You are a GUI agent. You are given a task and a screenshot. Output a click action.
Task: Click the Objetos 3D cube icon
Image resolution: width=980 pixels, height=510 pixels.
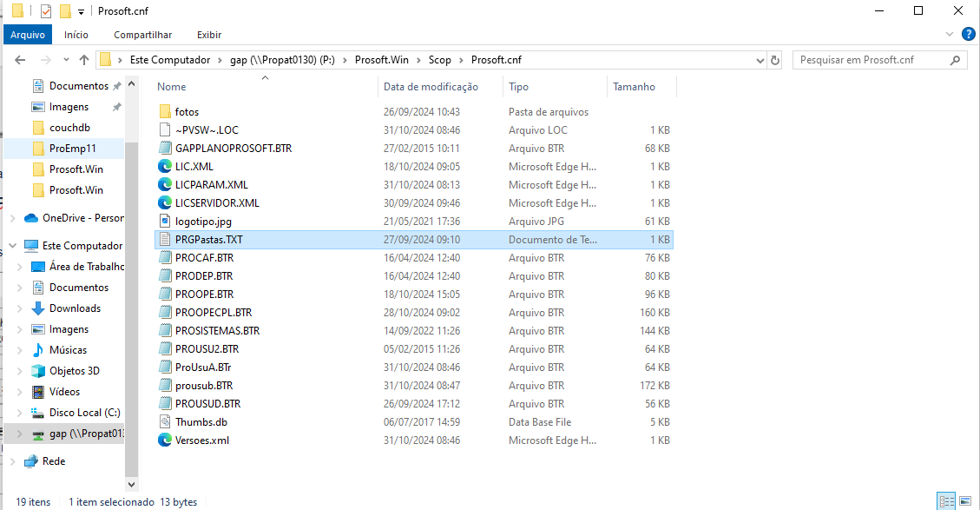click(x=38, y=371)
